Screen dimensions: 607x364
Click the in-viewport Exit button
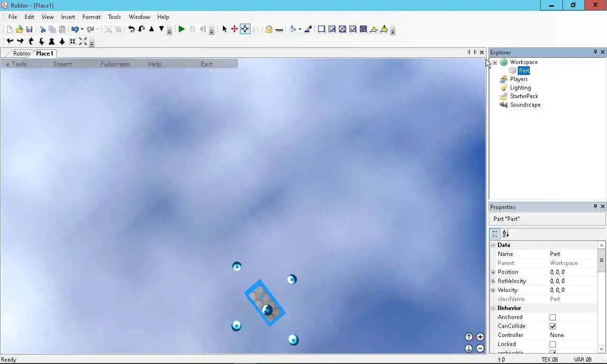[207, 64]
